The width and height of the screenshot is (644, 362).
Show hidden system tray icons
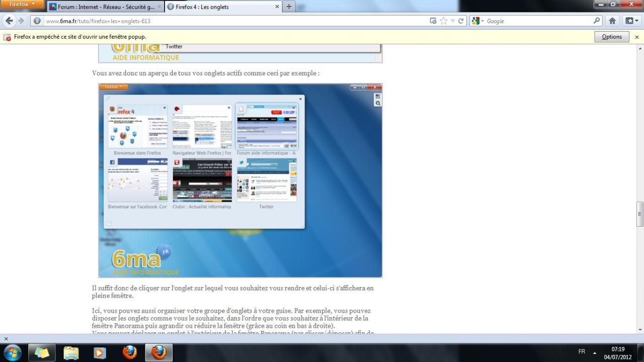pyautogui.click(x=595, y=352)
